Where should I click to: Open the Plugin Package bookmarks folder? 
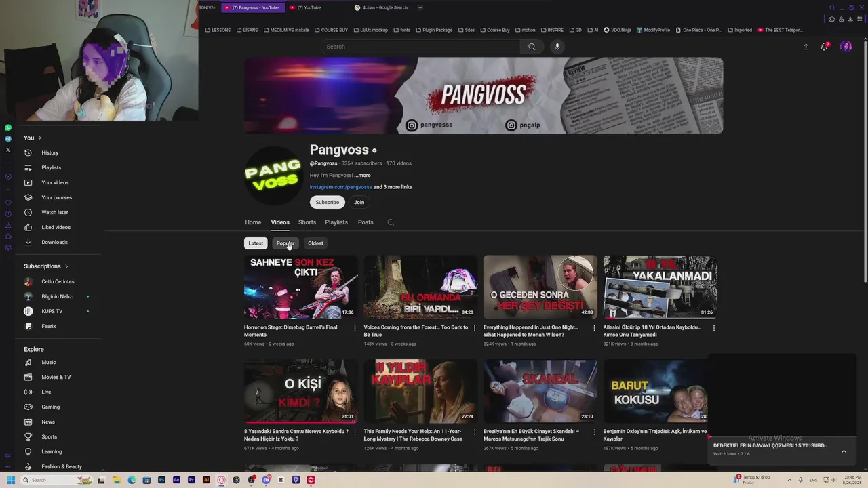(434, 30)
